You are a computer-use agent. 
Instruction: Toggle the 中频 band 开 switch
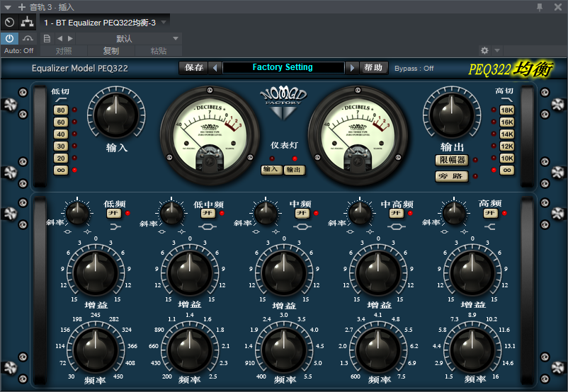coord(302,213)
